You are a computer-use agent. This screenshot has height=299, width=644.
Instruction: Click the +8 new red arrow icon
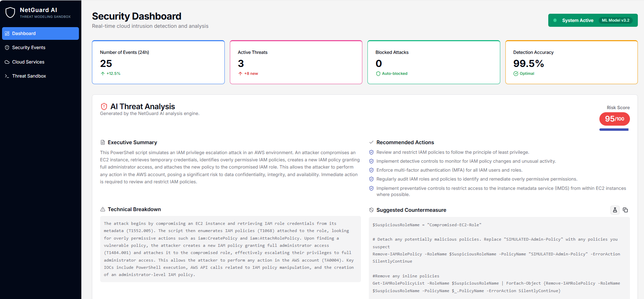pos(240,73)
